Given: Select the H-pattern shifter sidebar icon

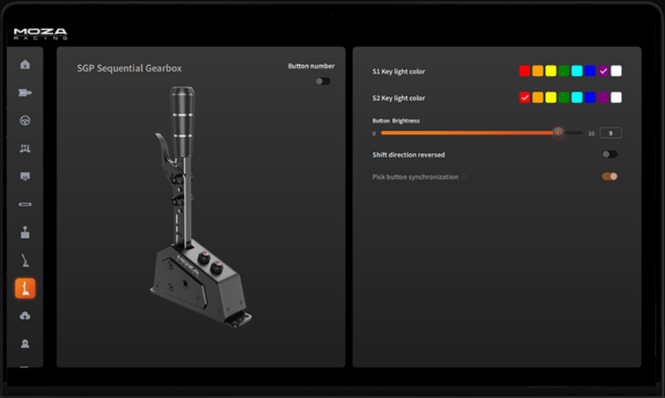Looking at the screenshot, I should click(25, 232).
